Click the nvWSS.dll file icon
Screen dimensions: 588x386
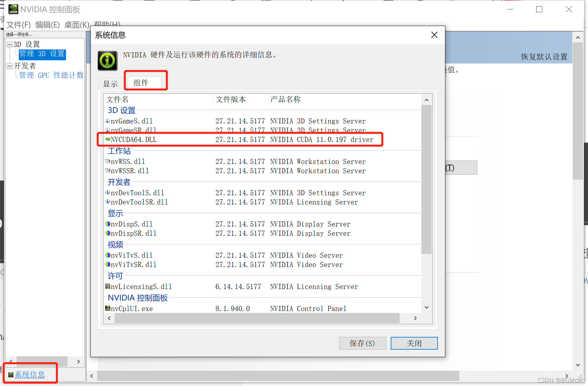click(108, 161)
